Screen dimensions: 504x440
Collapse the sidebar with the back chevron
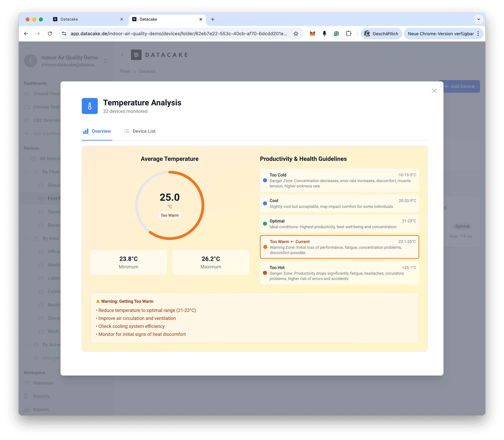(x=122, y=55)
